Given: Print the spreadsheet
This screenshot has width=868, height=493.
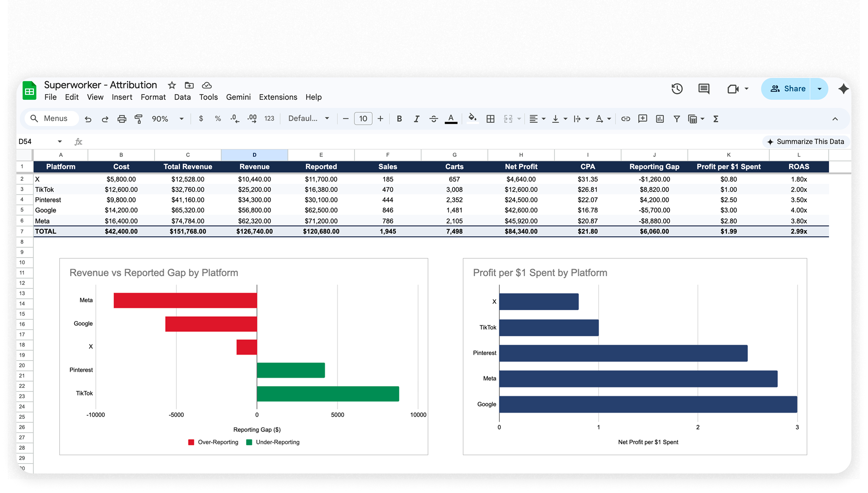Looking at the screenshot, I should (122, 119).
